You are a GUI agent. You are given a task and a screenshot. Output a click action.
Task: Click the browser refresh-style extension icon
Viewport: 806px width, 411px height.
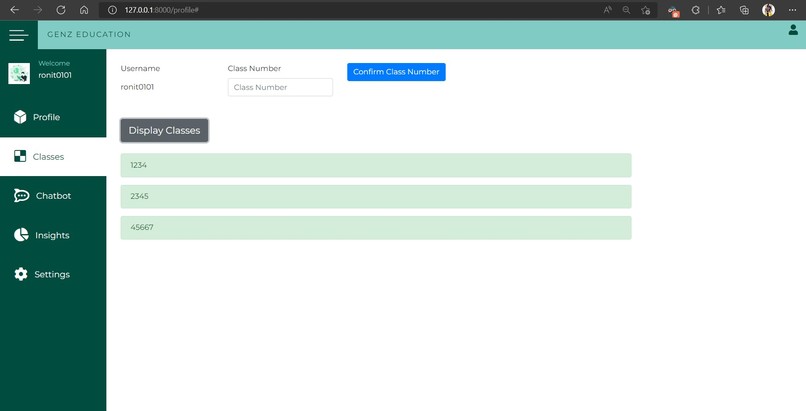point(695,10)
